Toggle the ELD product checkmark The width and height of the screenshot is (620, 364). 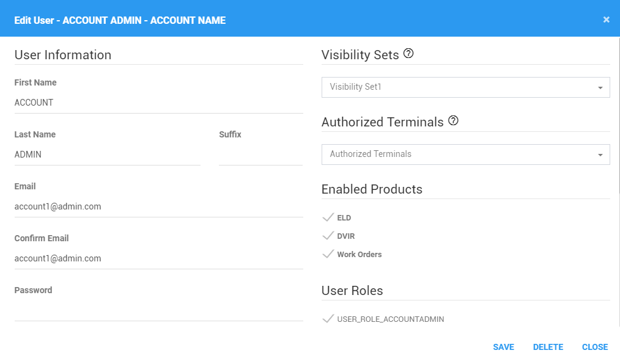tap(328, 217)
